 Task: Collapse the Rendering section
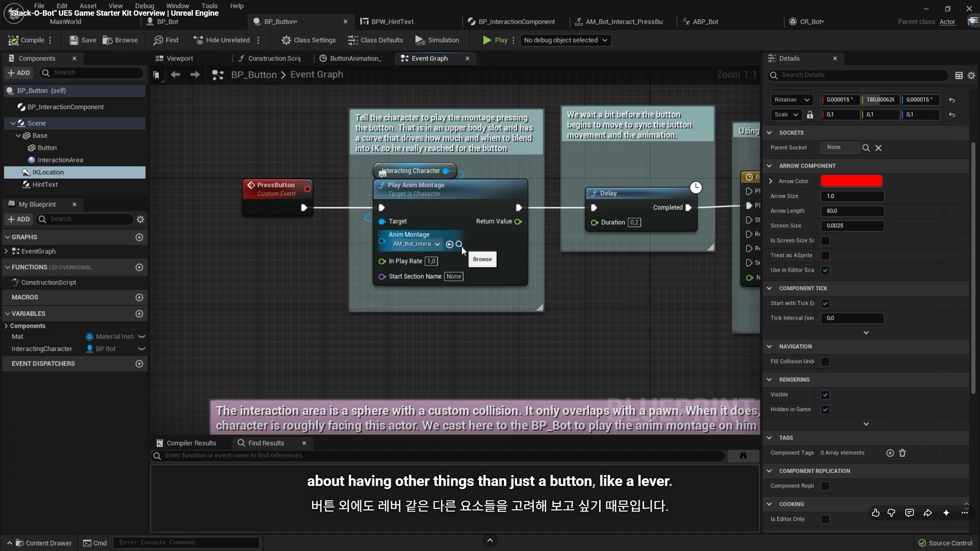(769, 380)
